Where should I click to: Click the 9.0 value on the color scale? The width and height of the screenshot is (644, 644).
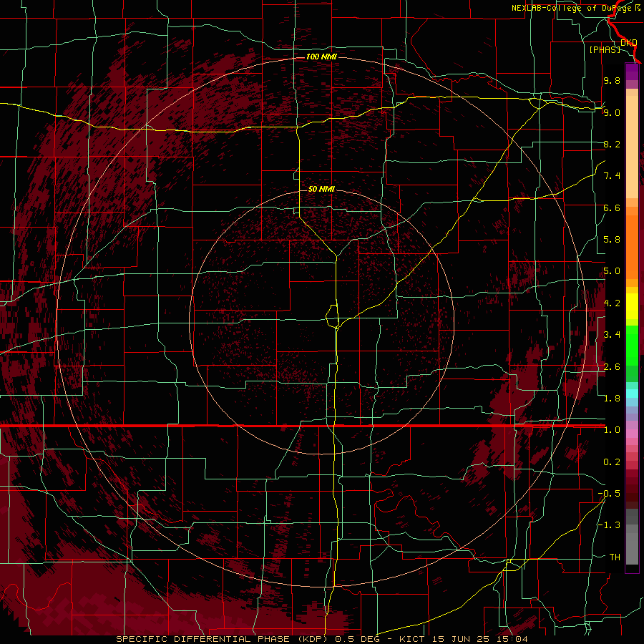(612, 112)
